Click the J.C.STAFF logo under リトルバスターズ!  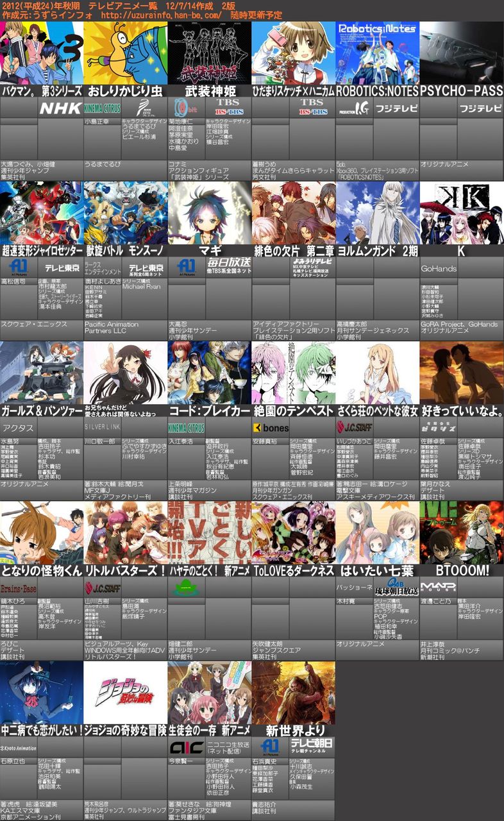(103, 588)
